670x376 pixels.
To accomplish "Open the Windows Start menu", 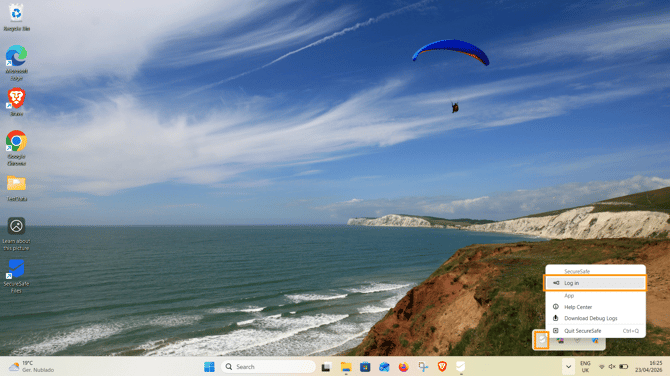I will 209,367.
